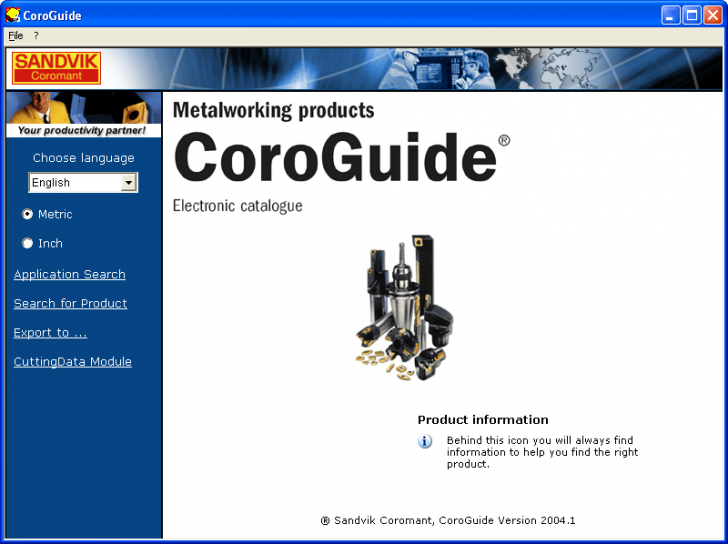Image resolution: width=728 pixels, height=544 pixels.
Task: Click the cutting tools product image
Action: tap(404, 308)
